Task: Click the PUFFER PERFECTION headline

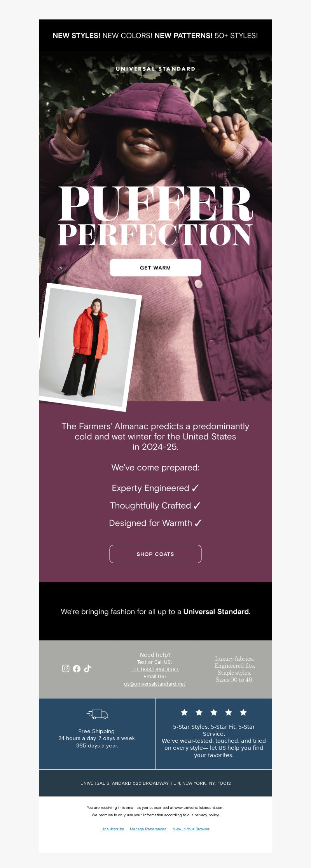Action: pos(155,216)
